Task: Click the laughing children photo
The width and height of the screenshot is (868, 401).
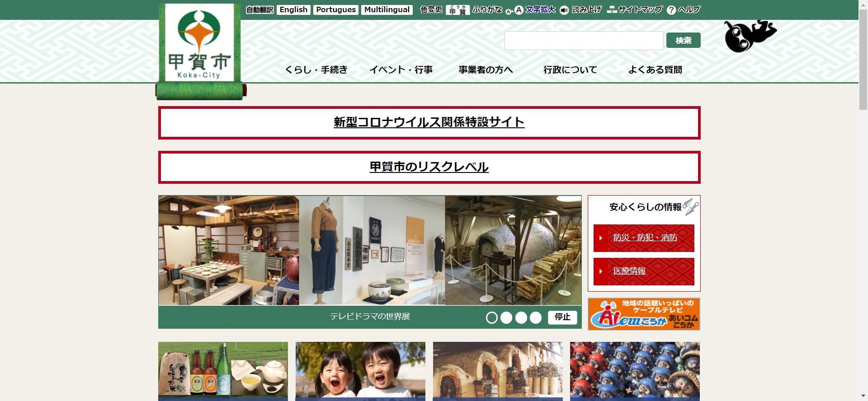Action: tap(360, 371)
